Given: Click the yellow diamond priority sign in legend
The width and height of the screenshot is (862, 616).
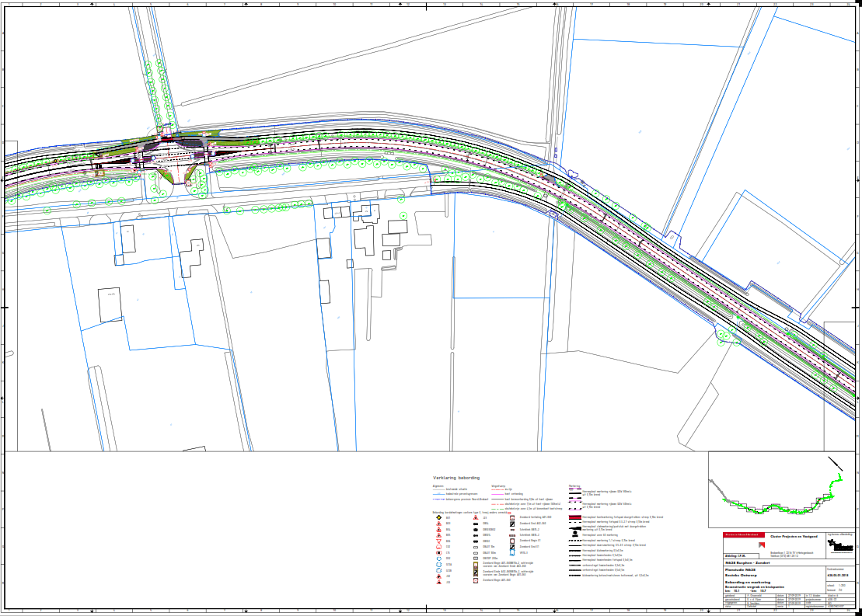Looking at the screenshot, I should tap(439, 518).
